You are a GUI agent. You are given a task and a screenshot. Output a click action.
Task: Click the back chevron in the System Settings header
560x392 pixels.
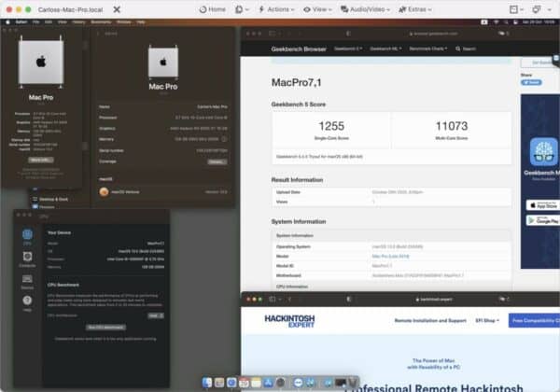pyautogui.click(x=98, y=34)
